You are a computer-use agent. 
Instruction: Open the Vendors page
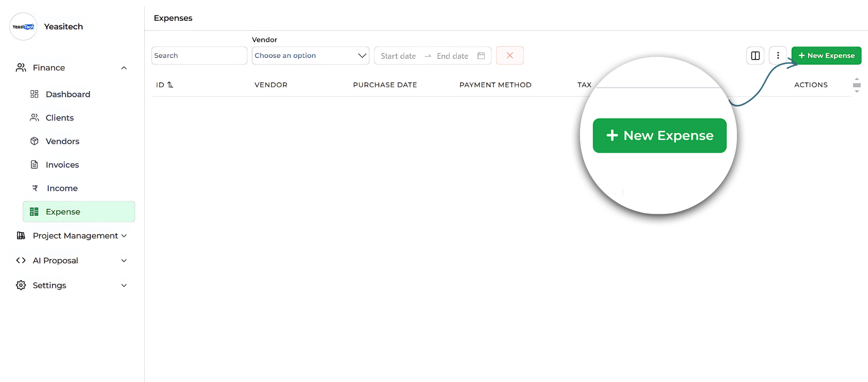pos(62,141)
